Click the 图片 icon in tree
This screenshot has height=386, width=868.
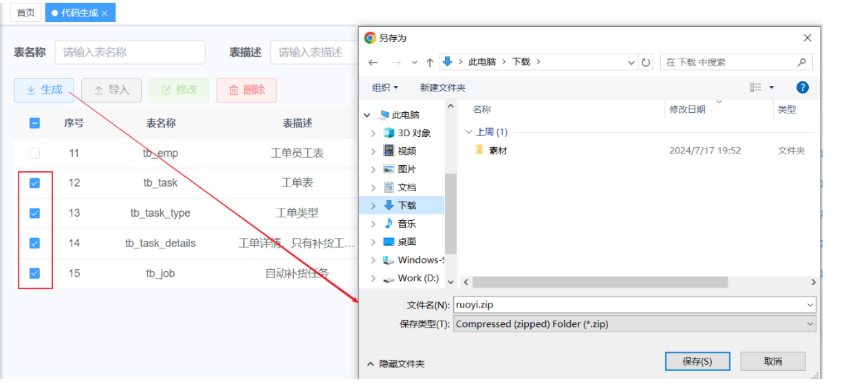pyautogui.click(x=389, y=169)
